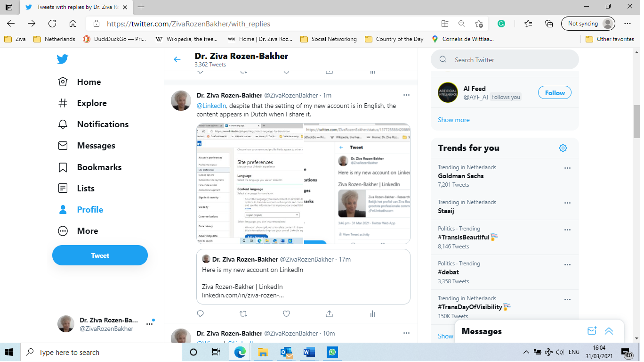
Task: Click Windows Start button
Action: click(x=9, y=352)
